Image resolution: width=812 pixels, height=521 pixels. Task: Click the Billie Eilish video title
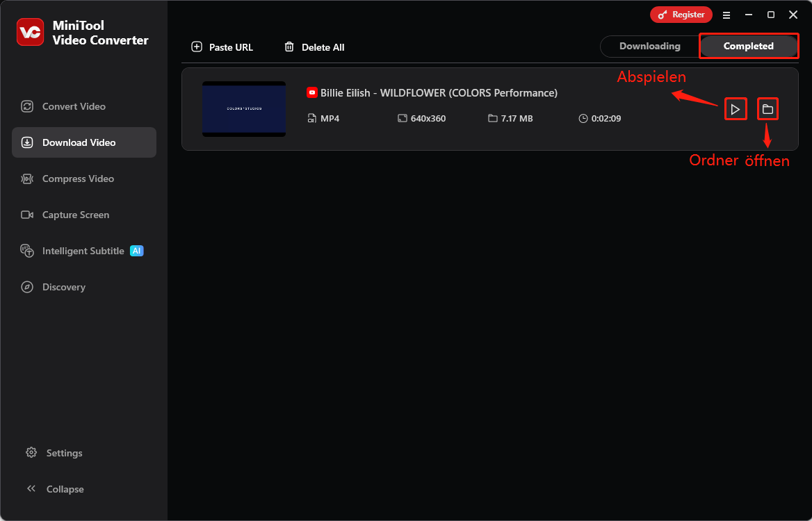pos(438,92)
